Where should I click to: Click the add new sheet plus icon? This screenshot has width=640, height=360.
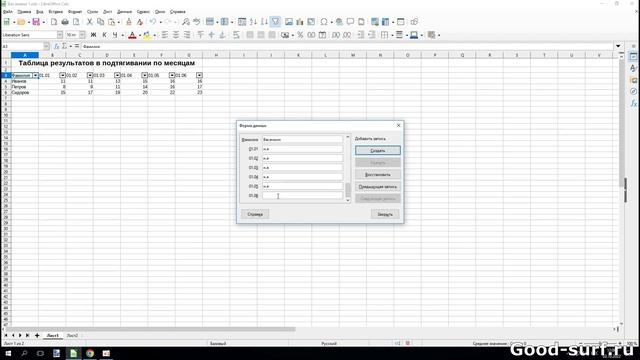[37, 336]
